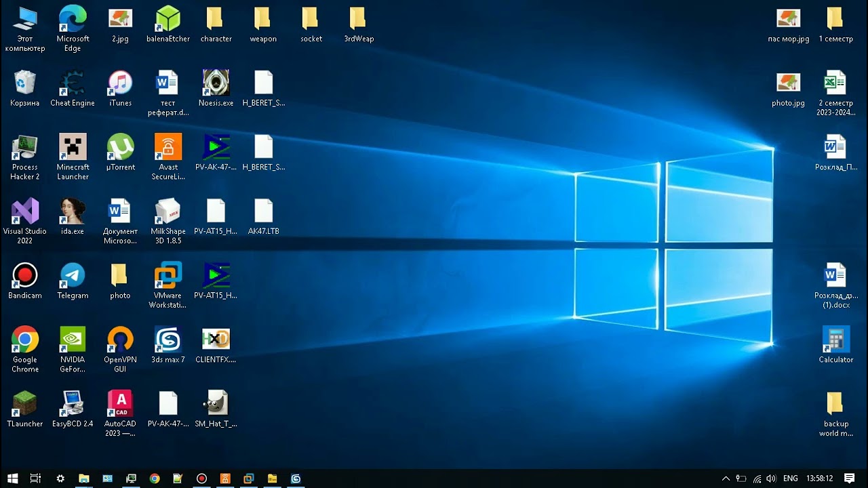Select the CLIENTFX file icon
The image size is (868, 488).
point(216,346)
